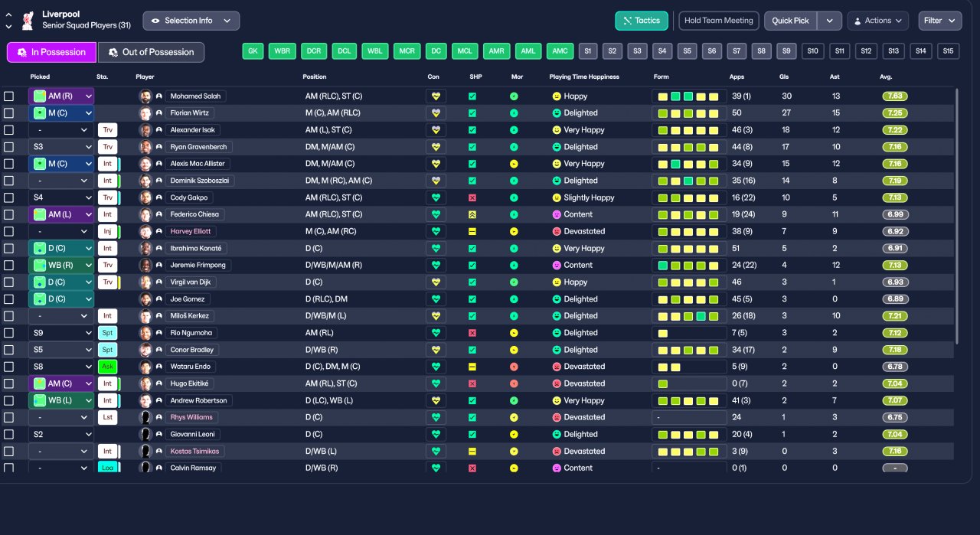This screenshot has width=980, height=535.
Task: Select the GK position slot
Action: click(253, 51)
